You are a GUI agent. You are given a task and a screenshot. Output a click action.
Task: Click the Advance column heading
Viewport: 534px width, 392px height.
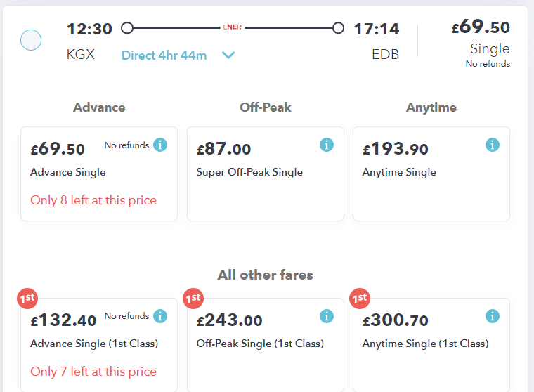click(x=99, y=107)
